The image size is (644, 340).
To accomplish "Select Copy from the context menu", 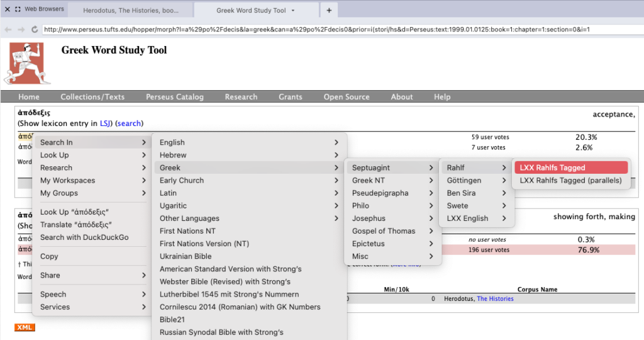I will [x=49, y=256].
